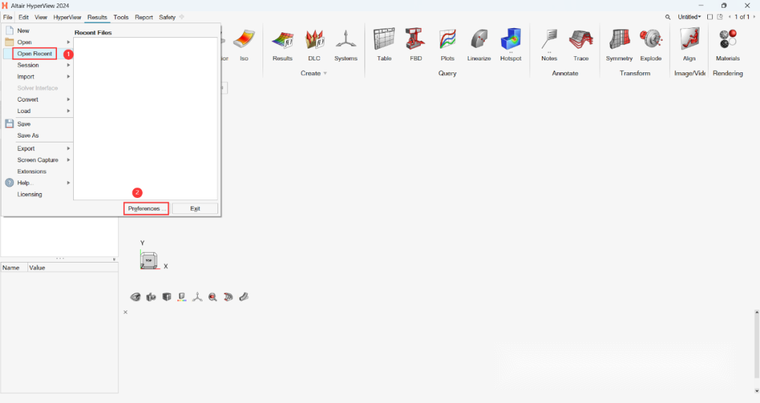The height and width of the screenshot is (403, 760).
Task: Select the Plots icon in Query
Action: click(447, 43)
